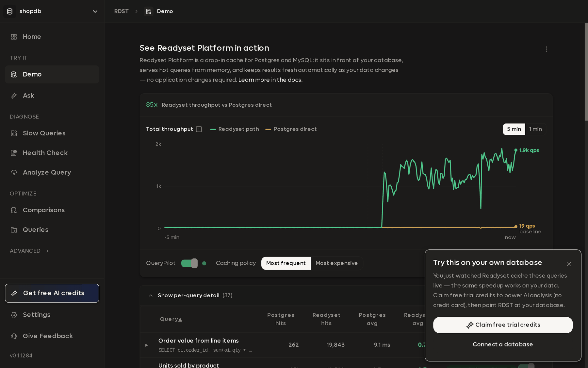Click the Health Check icon
The width and height of the screenshot is (588, 368).
tap(14, 153)
